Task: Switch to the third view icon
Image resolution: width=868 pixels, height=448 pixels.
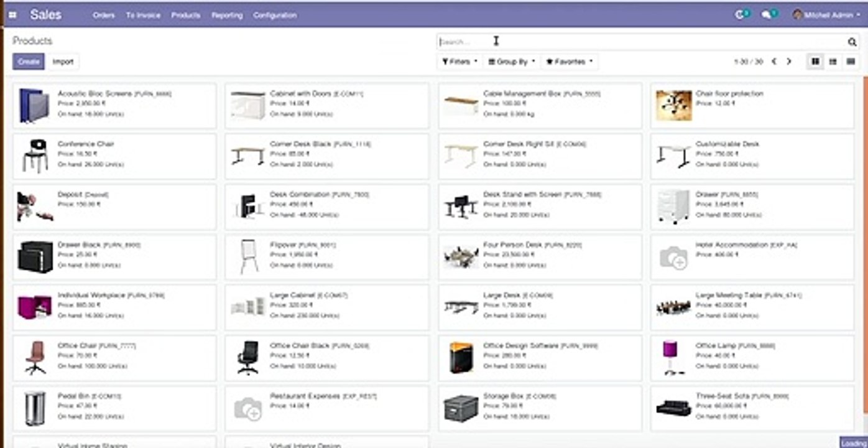Action: tap(851, 62)
